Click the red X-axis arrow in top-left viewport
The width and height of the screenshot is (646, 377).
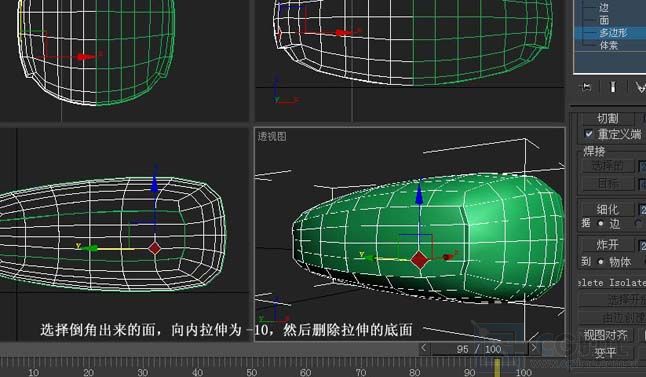pyautogui.click(x=86, y=57)
